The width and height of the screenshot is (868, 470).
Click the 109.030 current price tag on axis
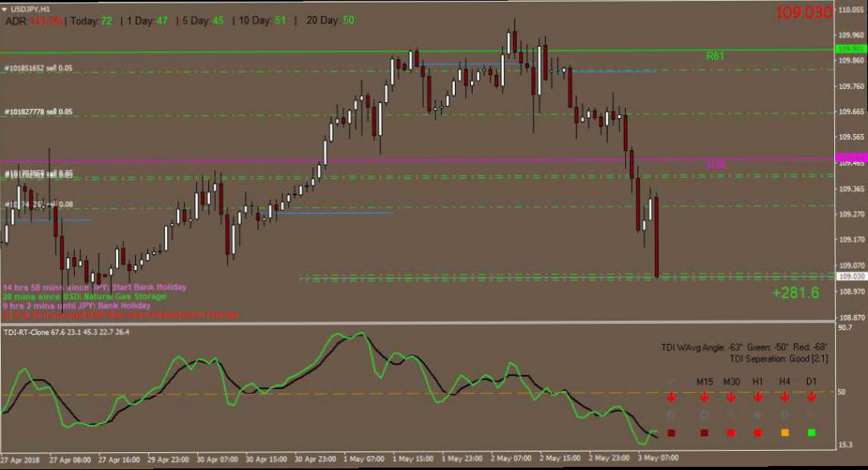pos(850,276)
